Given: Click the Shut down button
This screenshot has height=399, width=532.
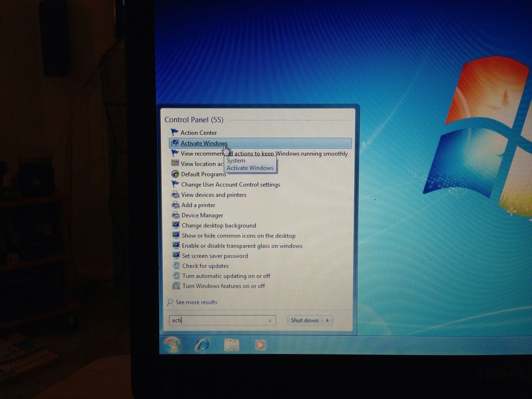Looking at the screenshot, I should click(x=305, y=320).
